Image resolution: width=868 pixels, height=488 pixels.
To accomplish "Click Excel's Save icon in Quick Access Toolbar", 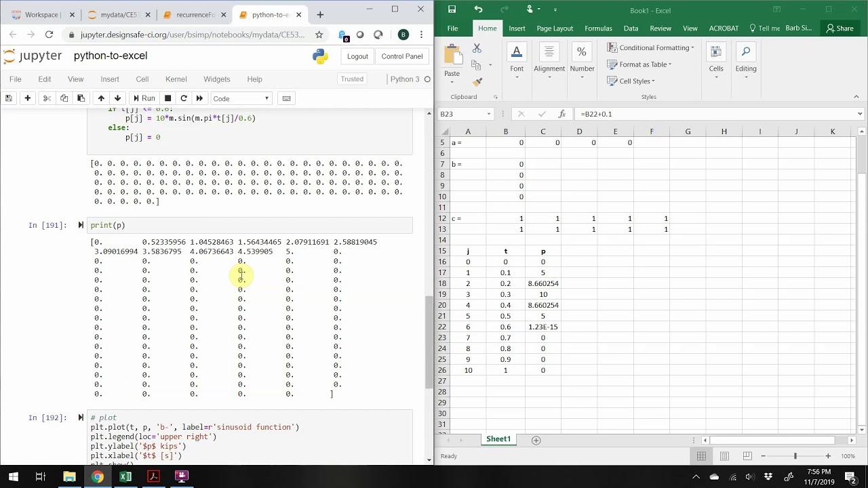I will coord(452,9).
